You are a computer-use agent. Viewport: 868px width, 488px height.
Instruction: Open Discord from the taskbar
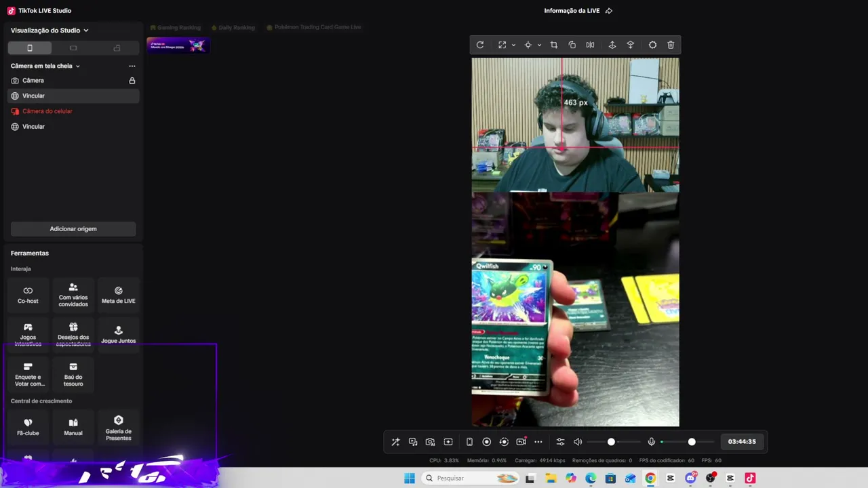pyautogui.click(x=690, y=479)
